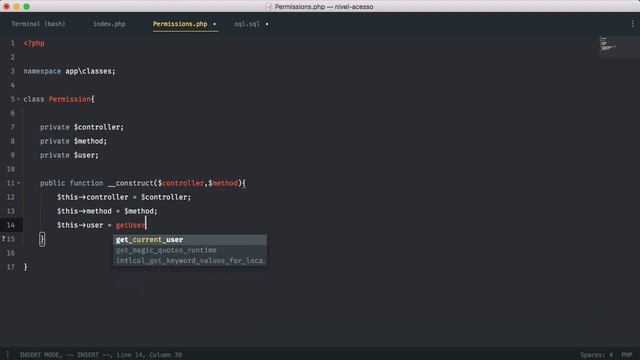Click unsaved dot on Permissions.php tab
The height and width of the screenshot is (360, 640).
[214, 24]
